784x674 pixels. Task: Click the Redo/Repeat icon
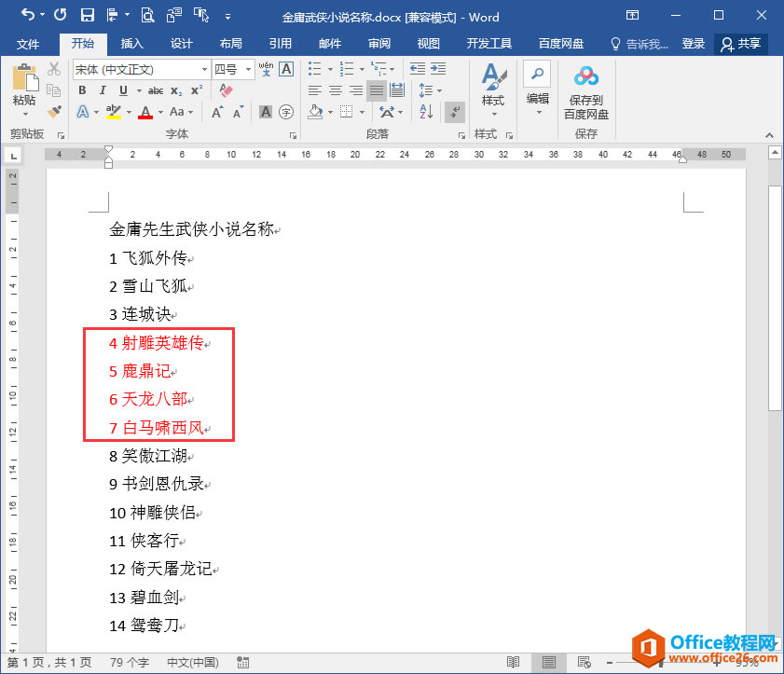pos(60,15)
